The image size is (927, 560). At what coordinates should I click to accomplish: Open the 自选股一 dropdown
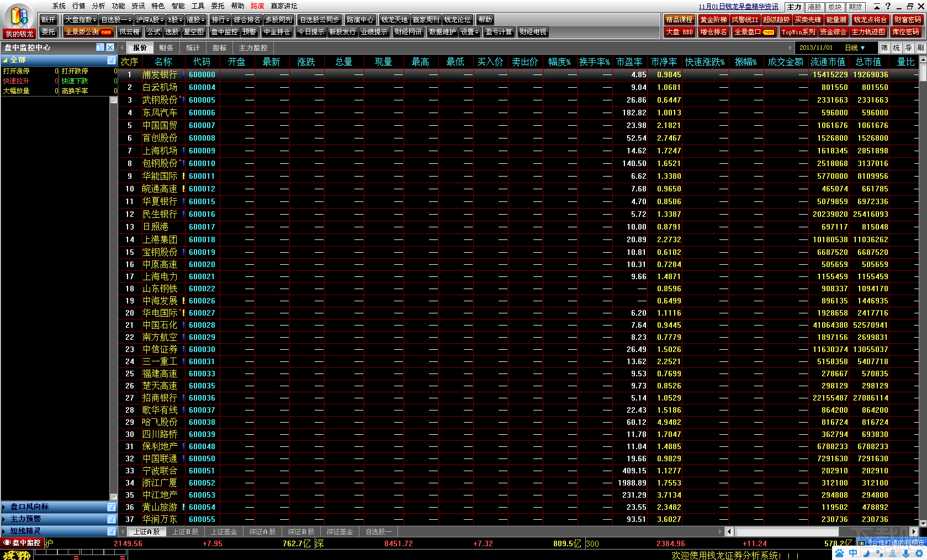click(116, 20)
